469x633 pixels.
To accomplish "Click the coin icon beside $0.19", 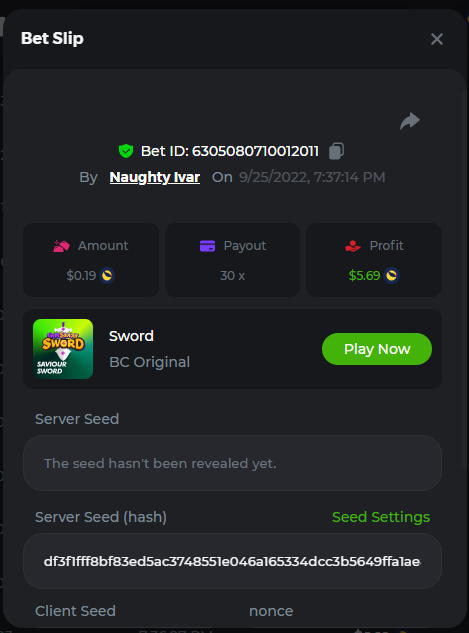I will pyautogui.click(x=107, y=276).
